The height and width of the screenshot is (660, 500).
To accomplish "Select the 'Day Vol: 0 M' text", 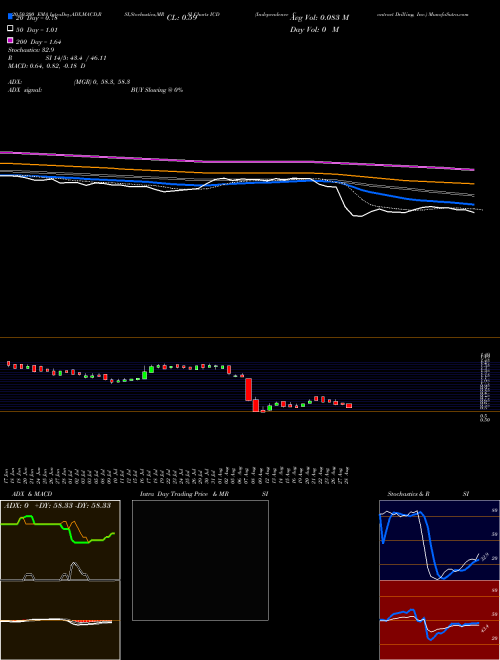I will tap(314, 30).
